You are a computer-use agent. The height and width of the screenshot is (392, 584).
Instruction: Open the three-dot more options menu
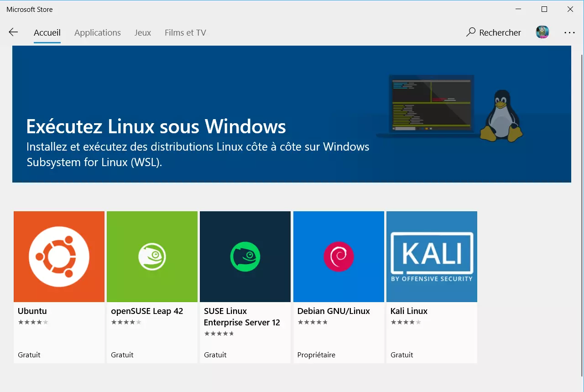tap(569, 33)
